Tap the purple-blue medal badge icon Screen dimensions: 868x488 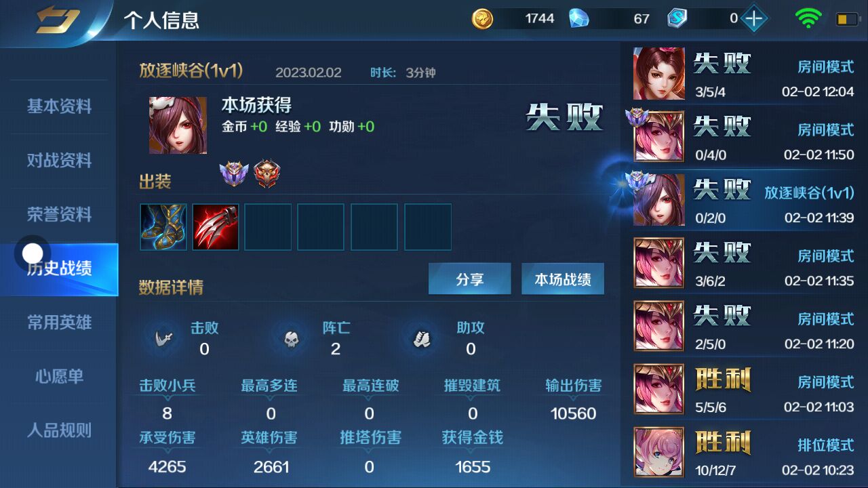pos(234,175)
